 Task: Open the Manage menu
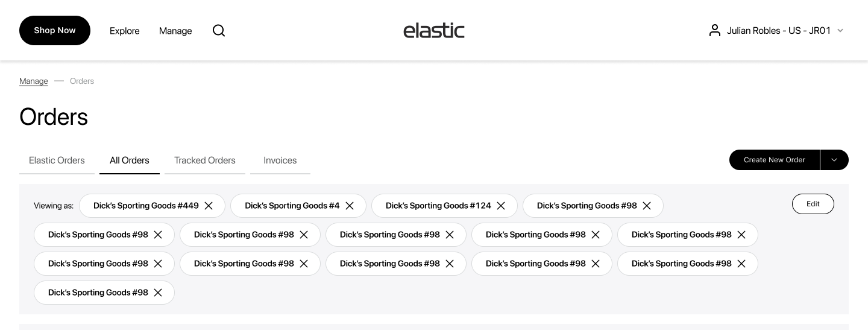coord(175,31)
